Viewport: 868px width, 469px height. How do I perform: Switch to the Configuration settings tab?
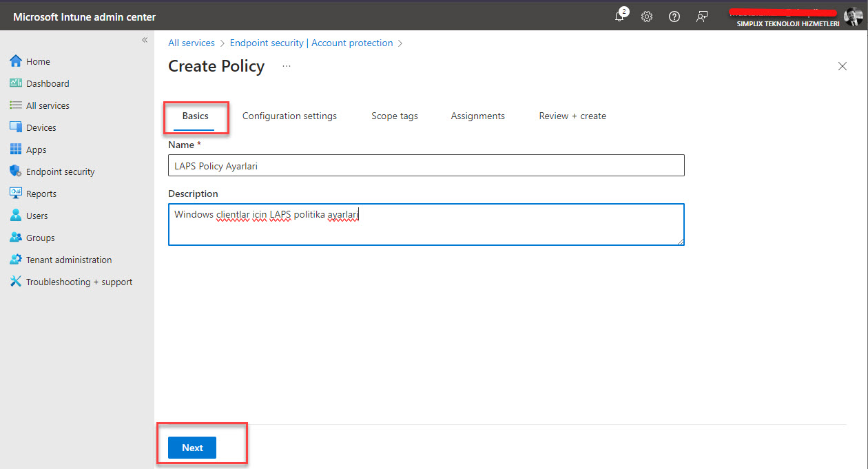click(289, 116)
